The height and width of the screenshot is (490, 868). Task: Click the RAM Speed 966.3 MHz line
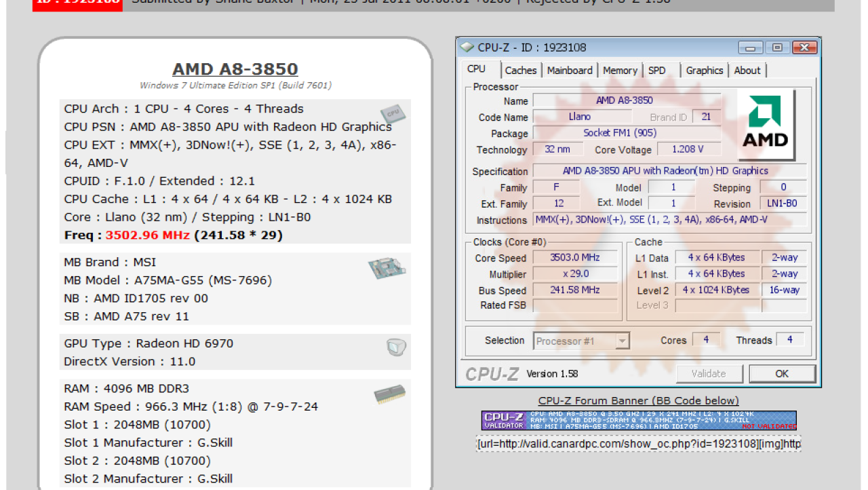click(x=191, y=407)
